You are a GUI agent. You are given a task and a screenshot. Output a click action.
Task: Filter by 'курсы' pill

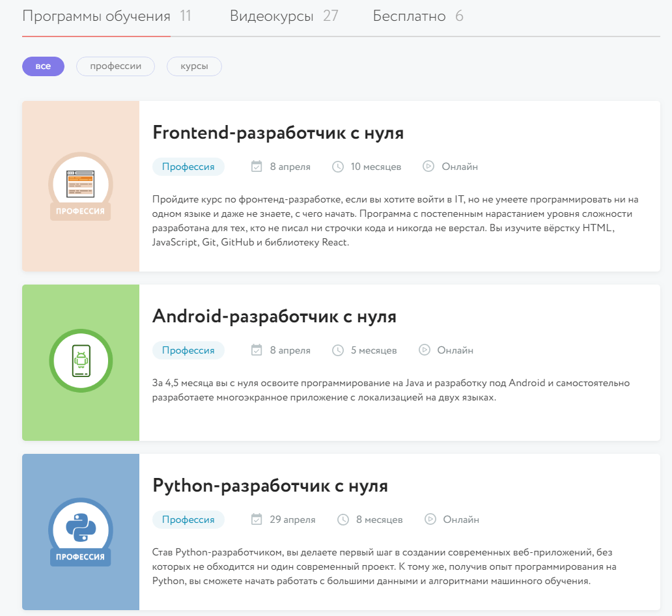tap(194, 66)
